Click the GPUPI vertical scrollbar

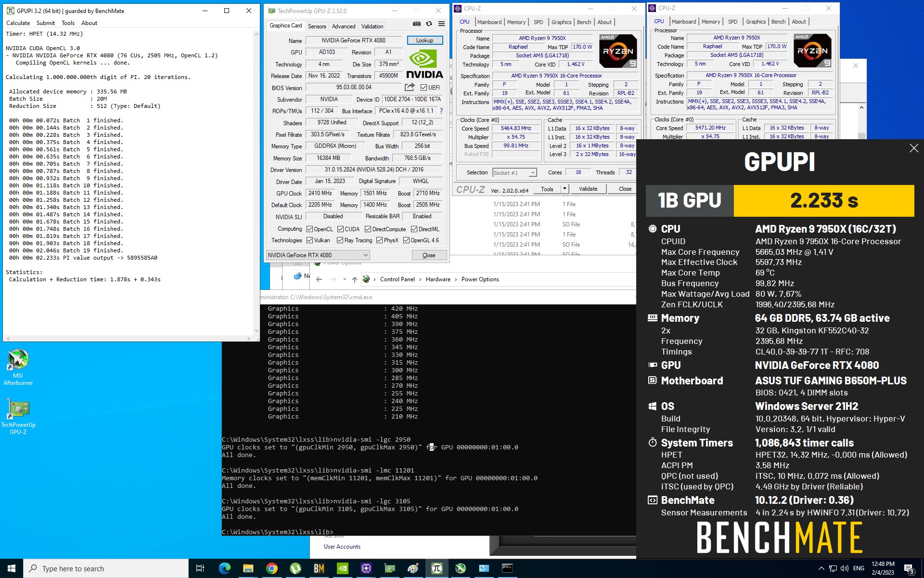click(257, 183)
